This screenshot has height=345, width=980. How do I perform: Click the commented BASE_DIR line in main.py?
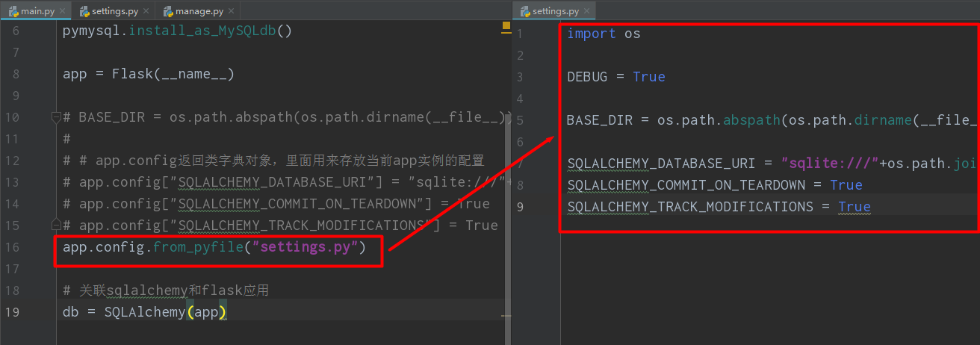tap(287, 117)
